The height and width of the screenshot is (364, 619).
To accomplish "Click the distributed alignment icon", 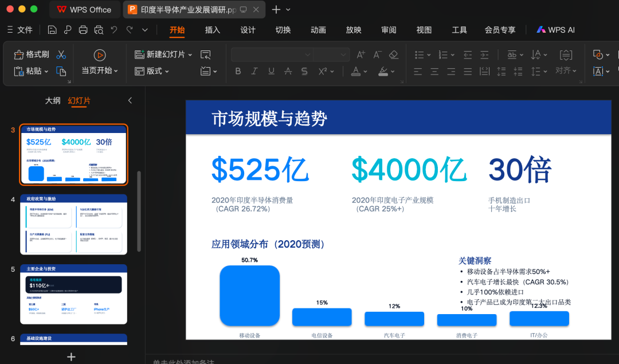I will pos(484,72).
